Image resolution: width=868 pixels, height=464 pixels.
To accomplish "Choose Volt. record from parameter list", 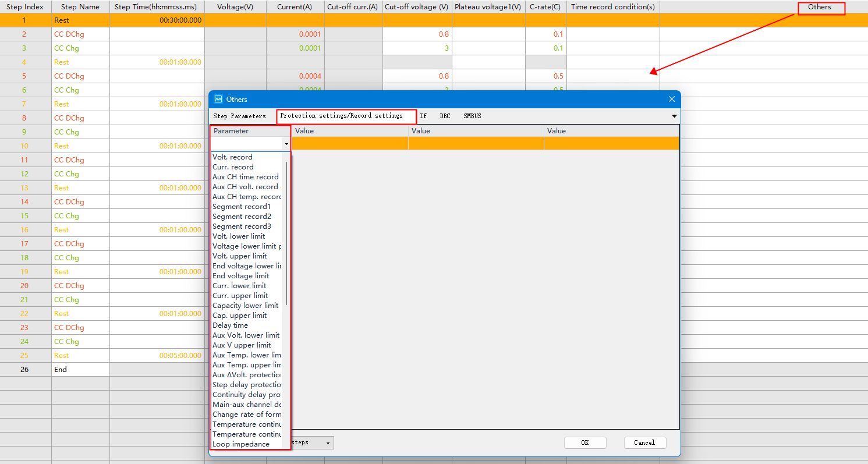I will coord(232,157).
